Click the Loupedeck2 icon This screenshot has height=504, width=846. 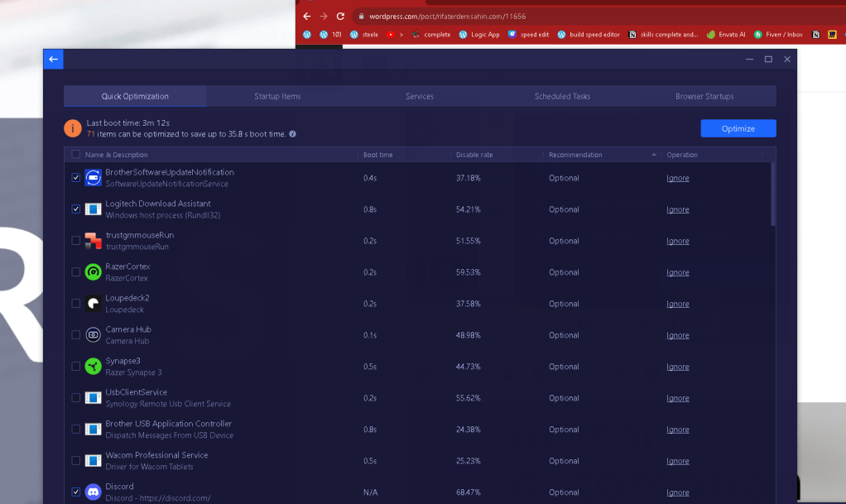point(93,303)
